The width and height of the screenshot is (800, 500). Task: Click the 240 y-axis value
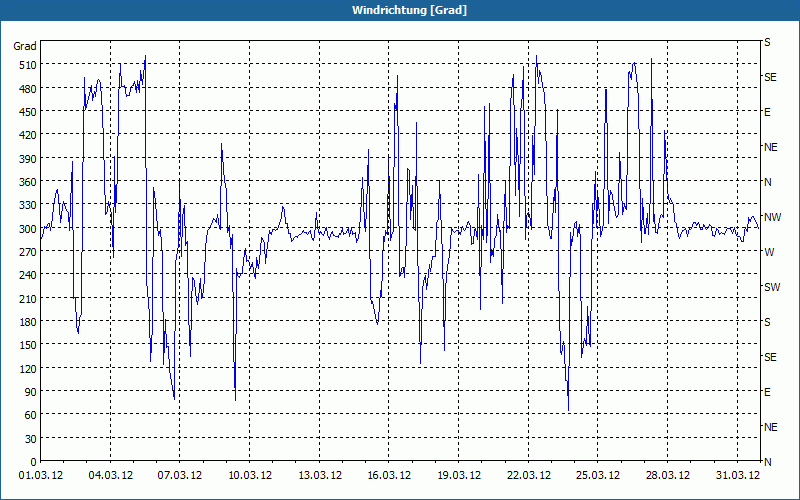coord(28,274)
